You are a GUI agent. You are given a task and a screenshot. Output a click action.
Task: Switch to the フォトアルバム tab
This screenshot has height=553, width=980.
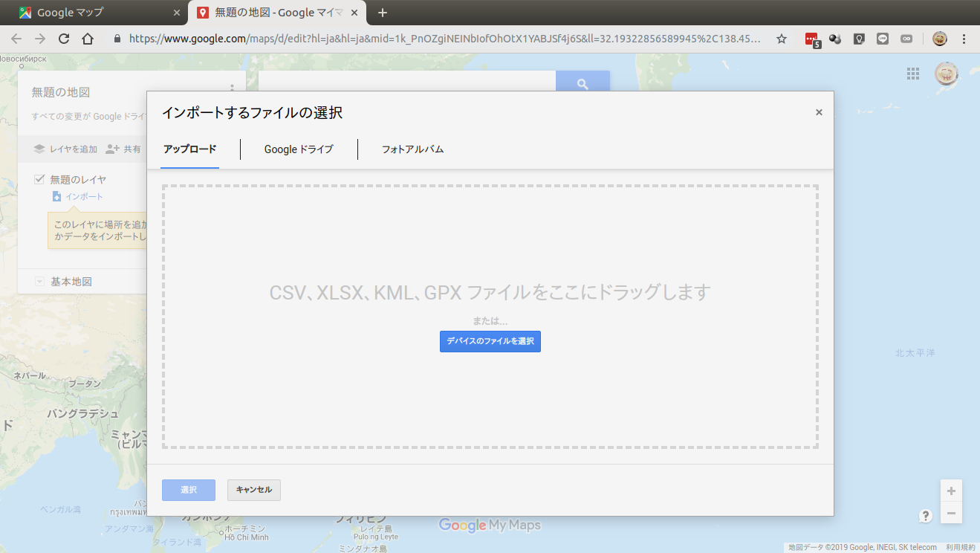413,149
